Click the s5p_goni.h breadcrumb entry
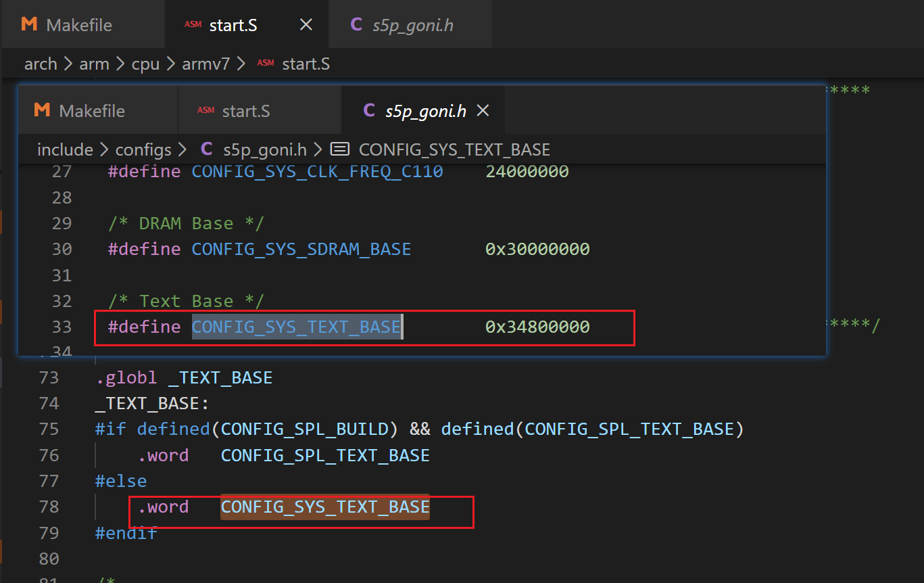This screenshot has height=583, width=924. (x=265, y=149)
